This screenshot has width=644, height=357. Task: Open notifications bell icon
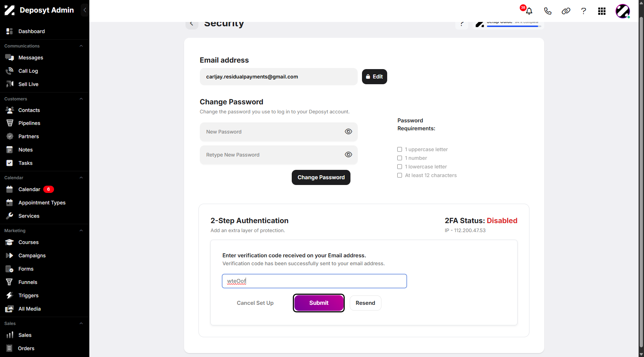(x=529, y=11)
